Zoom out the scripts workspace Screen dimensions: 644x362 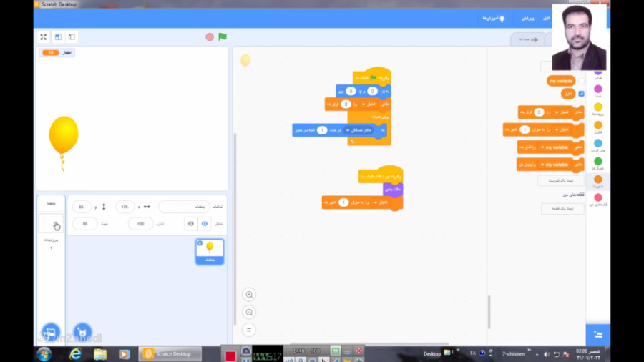(249, 313)
